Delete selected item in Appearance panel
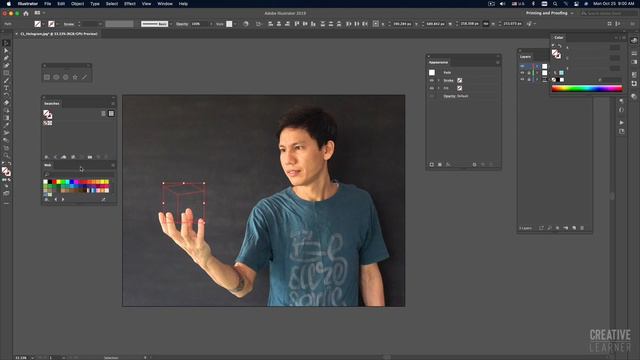Viewport: 640px width, 360px height. (491, 164)
